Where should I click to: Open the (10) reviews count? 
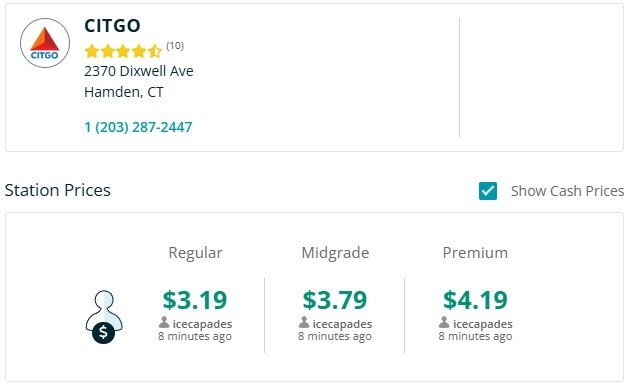point(175,45)
